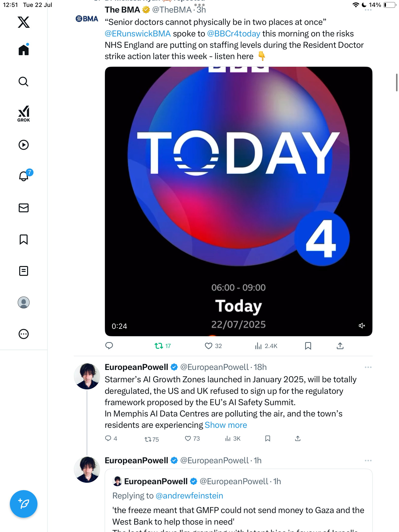
Task: Compose a new post with blue button
Action: click(24, 504)
